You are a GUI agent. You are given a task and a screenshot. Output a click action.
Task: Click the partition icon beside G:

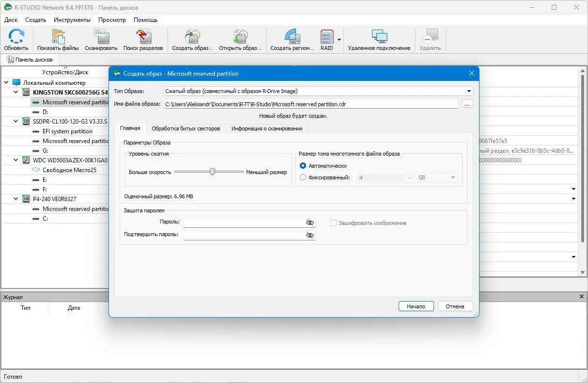36,151
